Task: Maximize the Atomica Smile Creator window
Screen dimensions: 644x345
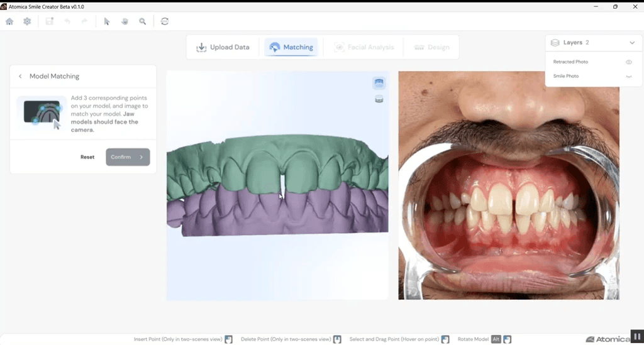Action: coord(615,6)
